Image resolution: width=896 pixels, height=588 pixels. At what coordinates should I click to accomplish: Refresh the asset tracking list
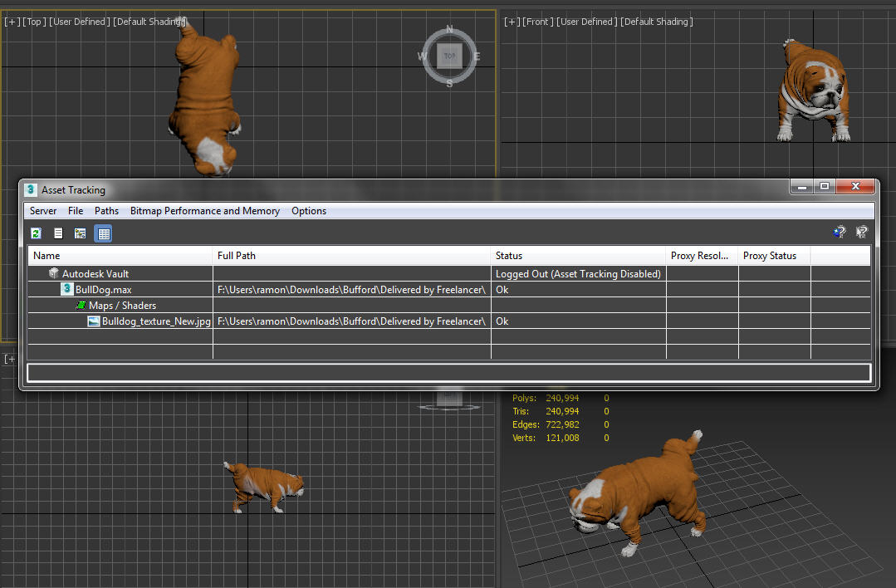click(x=36, y=233)
